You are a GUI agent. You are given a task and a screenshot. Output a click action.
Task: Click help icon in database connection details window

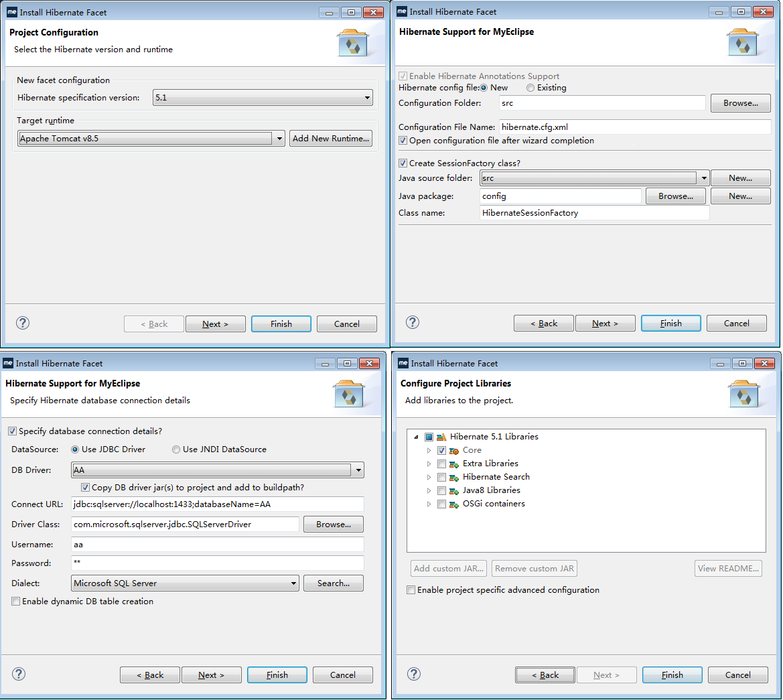19,674
